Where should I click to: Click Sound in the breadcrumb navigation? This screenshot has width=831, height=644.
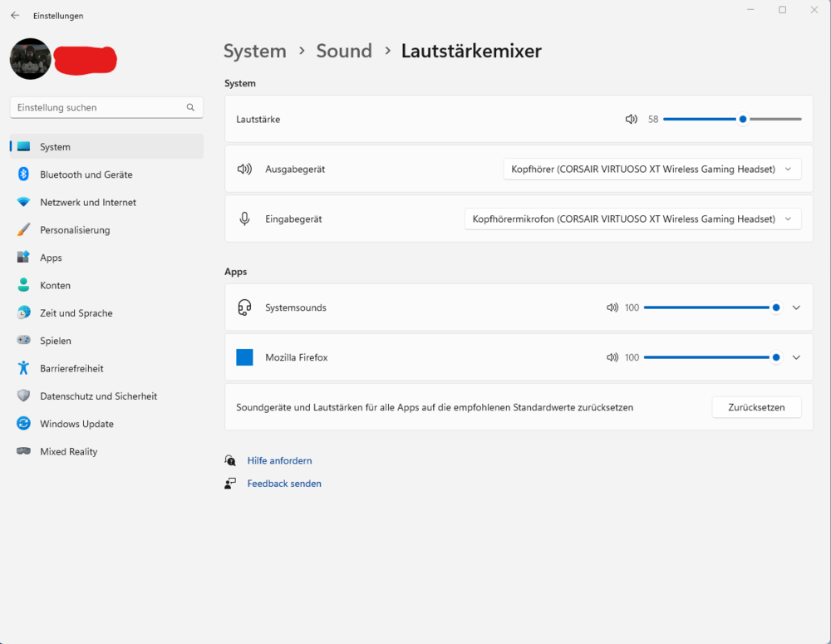344,51
